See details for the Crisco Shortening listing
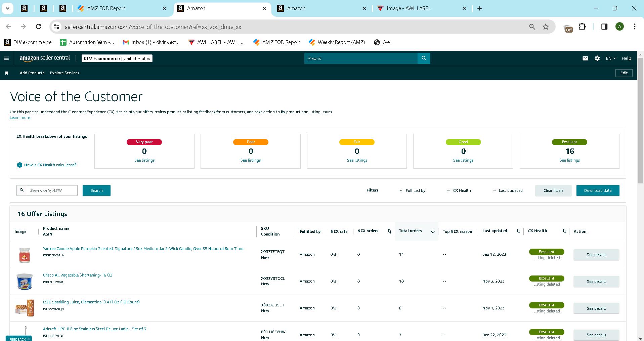The image size is (644, 341). (x=596, y=282)
